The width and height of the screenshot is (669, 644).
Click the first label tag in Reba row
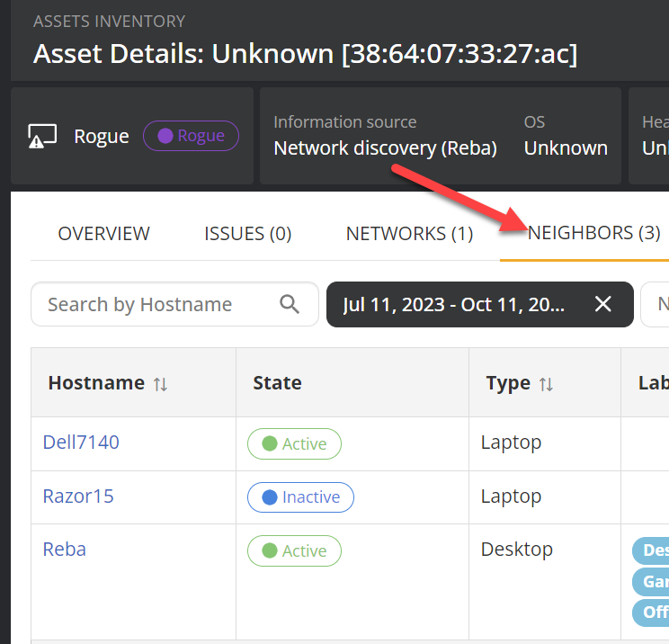[651, 550]
